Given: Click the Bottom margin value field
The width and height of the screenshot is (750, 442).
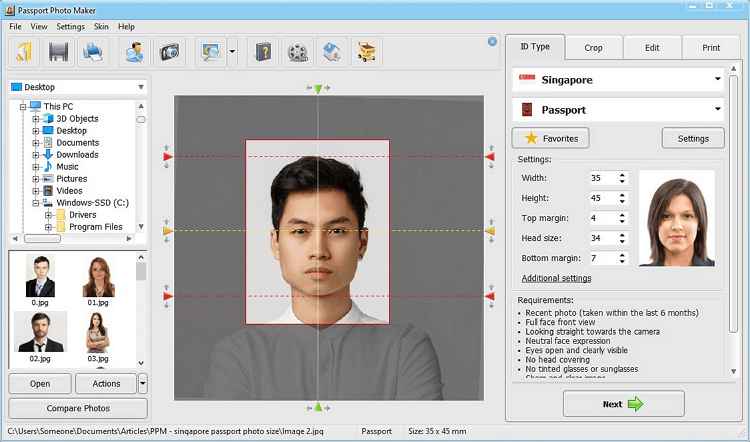Looking at the screenshot, I should point(604,258).
